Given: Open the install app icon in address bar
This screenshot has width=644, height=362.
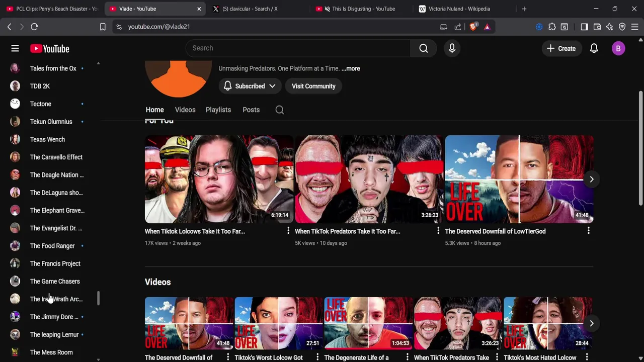Looking at the screenshot, I should click(444, 27).
